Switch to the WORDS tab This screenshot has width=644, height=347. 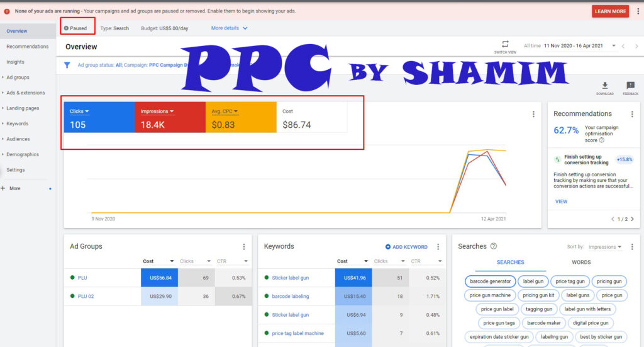pos(581,263)
